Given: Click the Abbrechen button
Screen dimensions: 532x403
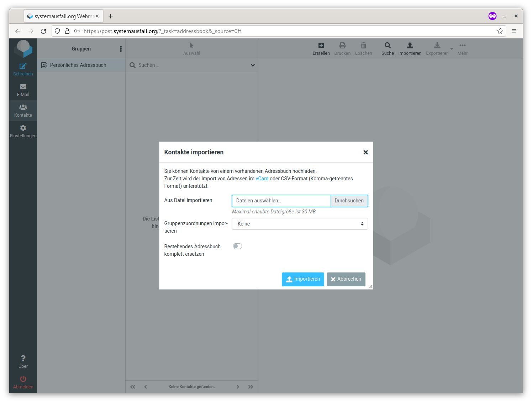Looking at the screenshot, I should (346, 279).
